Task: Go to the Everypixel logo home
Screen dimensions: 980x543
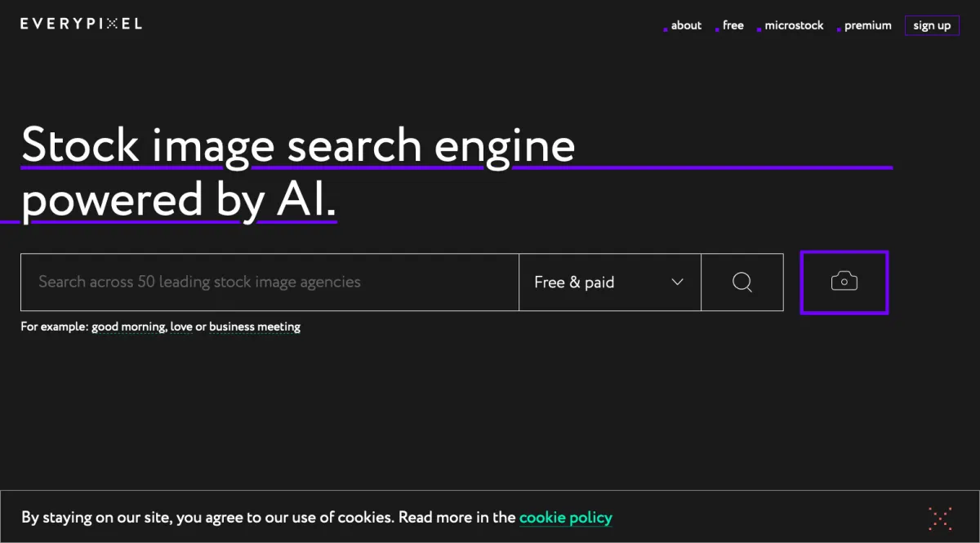Action: [81, 24]
